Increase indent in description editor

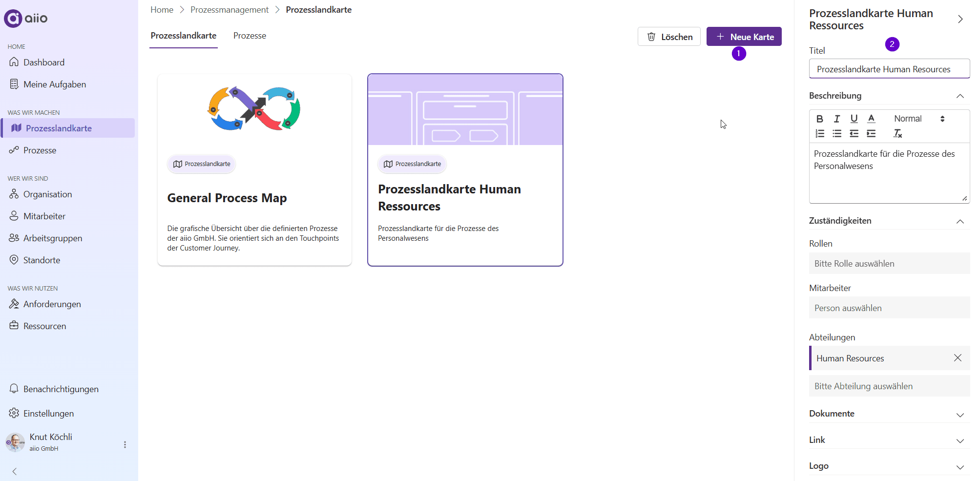[871, 133]
